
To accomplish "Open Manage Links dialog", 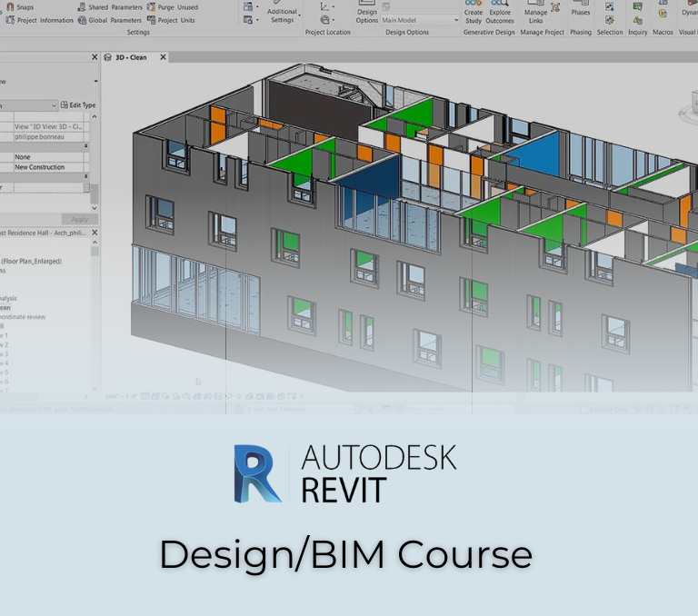I will (535, 13).
